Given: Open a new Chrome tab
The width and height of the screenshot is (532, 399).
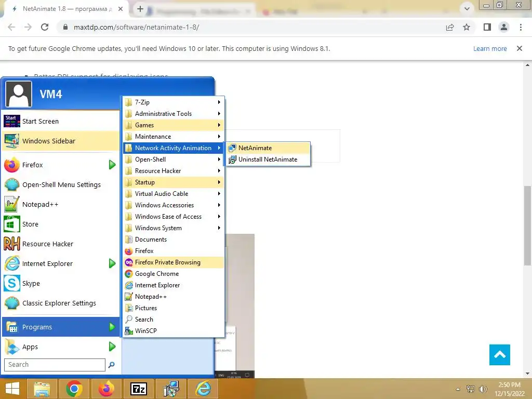Looking at the screenshot, I should [140, 9].
